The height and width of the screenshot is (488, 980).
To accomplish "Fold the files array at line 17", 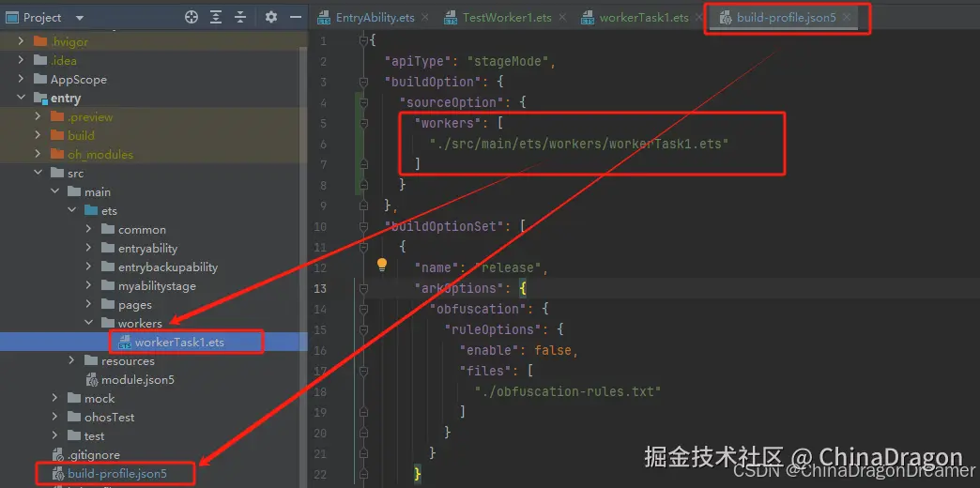I will coord(364,371).
